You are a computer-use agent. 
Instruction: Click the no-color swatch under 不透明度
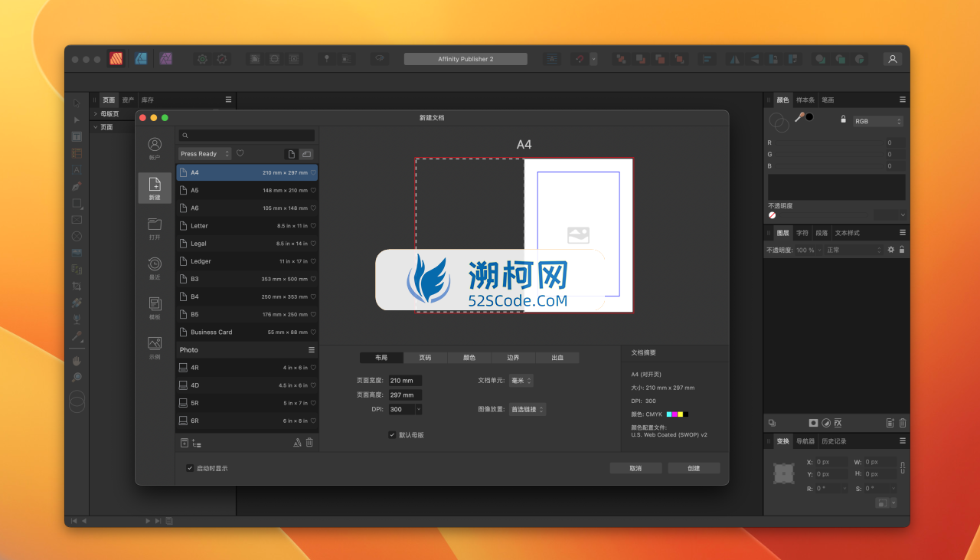tap(772, 215)
